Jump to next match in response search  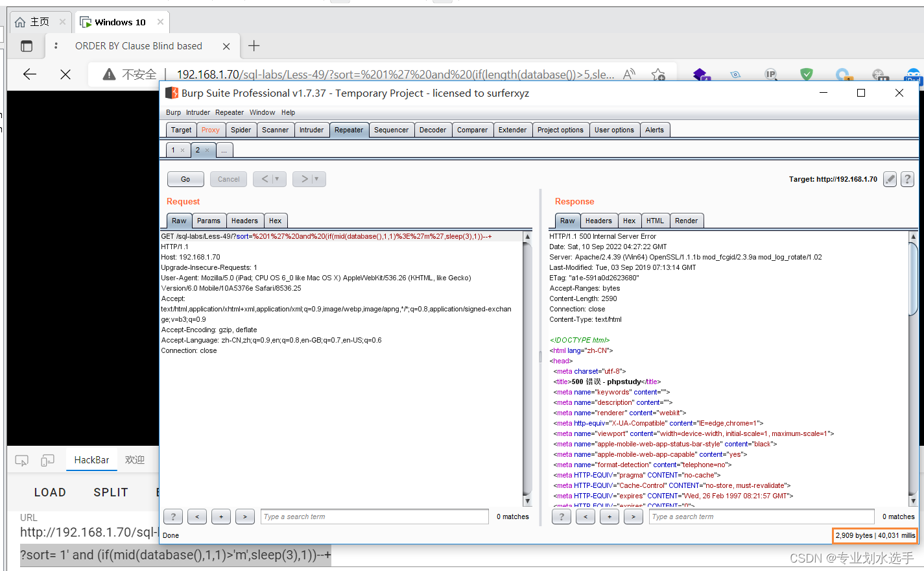pyautogui.click(x=634, y=516)
